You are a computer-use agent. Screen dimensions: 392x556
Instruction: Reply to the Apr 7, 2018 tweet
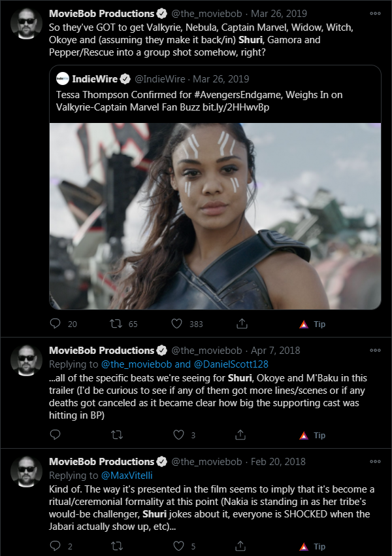point(56,434)
